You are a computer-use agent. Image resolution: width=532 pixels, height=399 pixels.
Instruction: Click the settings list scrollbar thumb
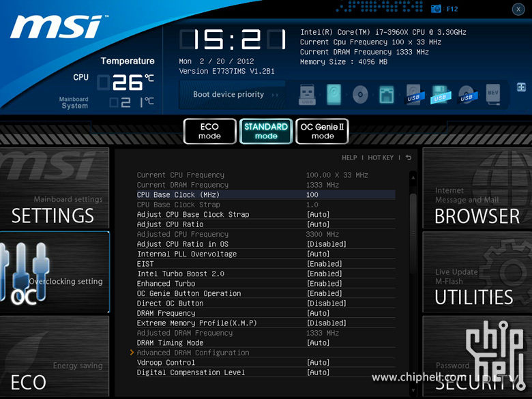(x=413, y=234)
